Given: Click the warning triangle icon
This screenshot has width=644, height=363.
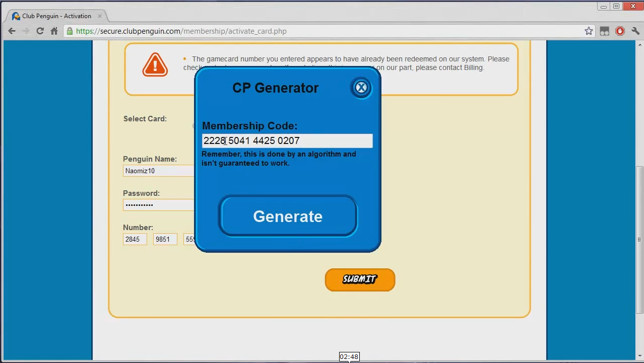Looking at the screenshot, I should (x=155, y=64).
